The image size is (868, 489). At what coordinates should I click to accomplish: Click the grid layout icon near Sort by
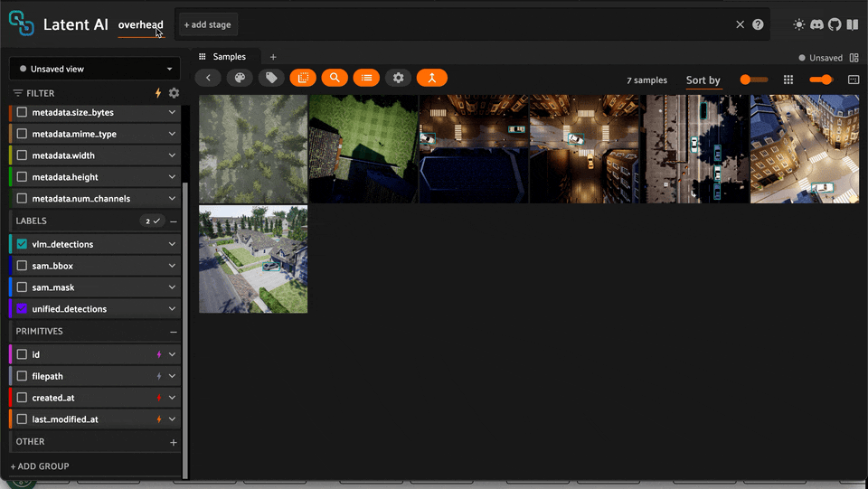tap(788, 80)
